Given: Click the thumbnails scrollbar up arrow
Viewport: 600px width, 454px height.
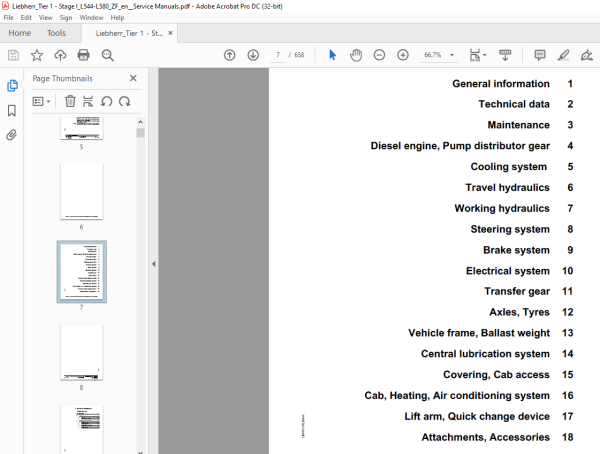Looking at the screenshot, I should [140, 122].
